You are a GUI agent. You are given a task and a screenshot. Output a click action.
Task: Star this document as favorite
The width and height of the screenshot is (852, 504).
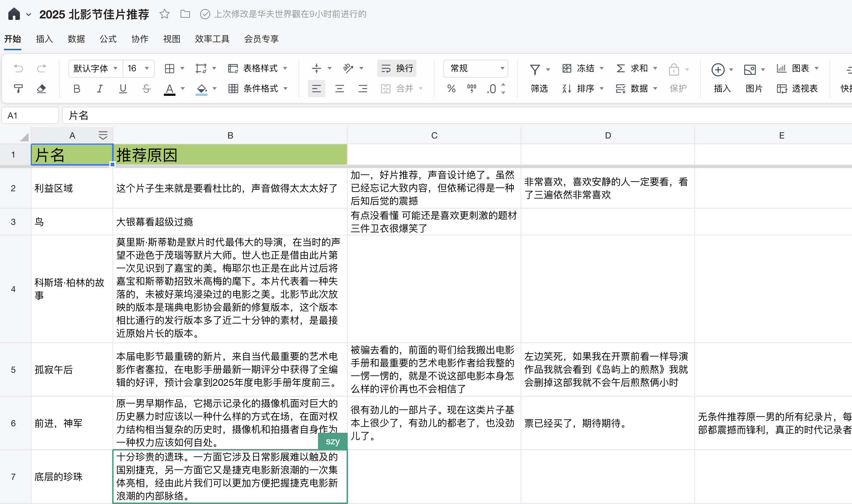point(165,14)
